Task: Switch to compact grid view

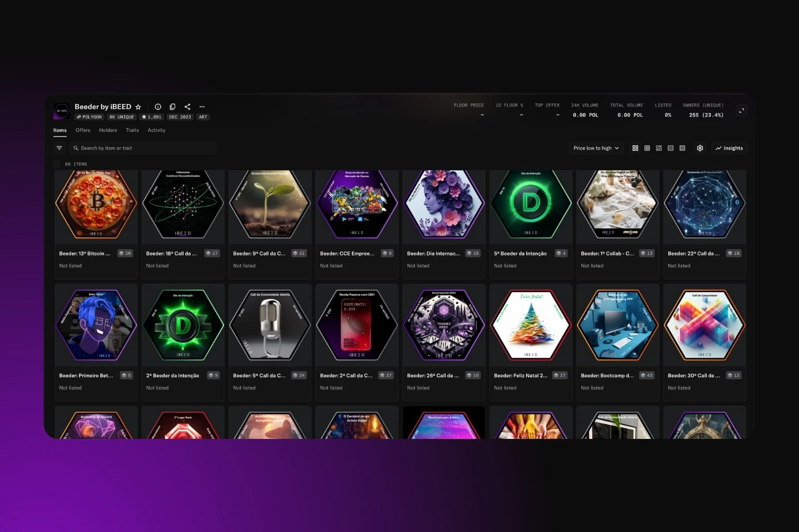Action: pos(647,148)
